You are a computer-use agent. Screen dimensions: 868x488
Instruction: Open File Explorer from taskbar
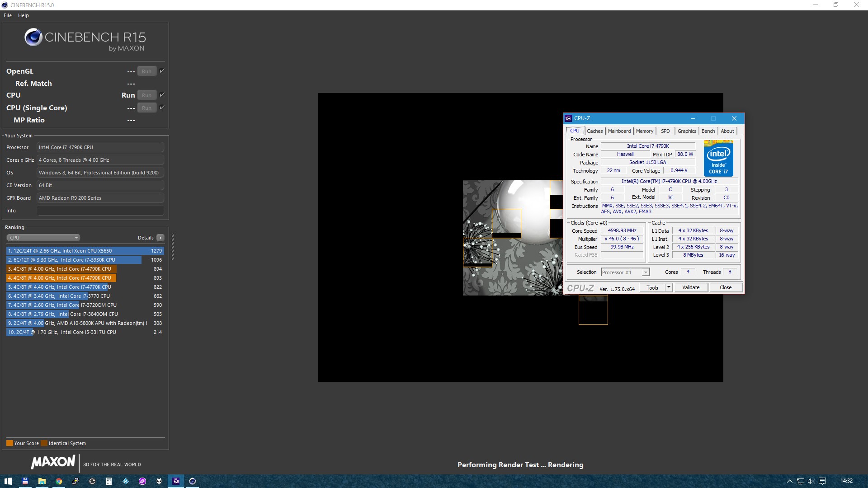[42, 481]
